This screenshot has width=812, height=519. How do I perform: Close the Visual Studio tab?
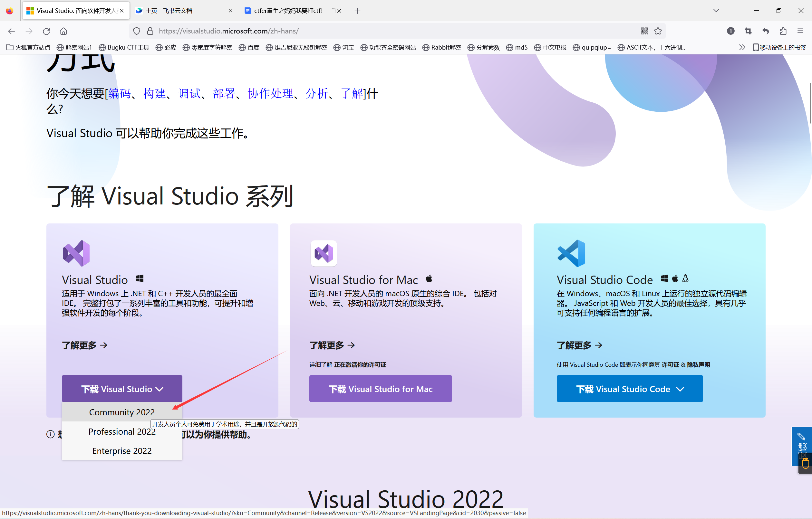click(122, 11)
